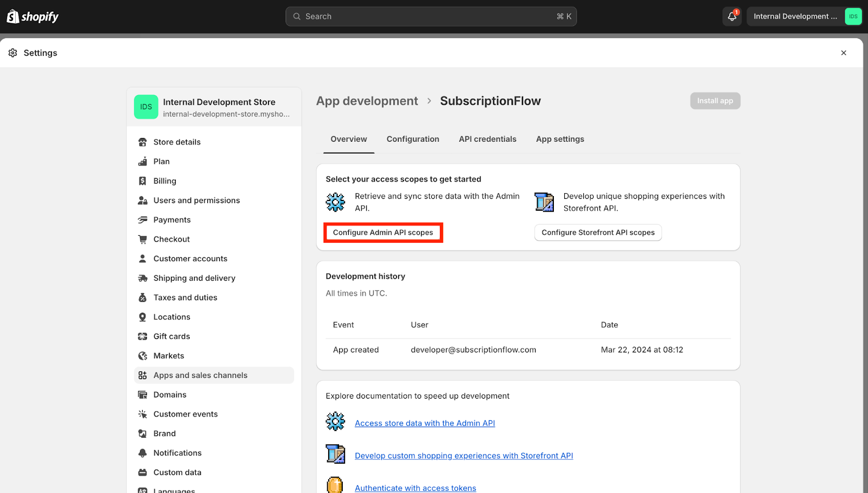Screen dimensions: 868x493
Task: Click the Customer events icon
Action: [143, 414]
